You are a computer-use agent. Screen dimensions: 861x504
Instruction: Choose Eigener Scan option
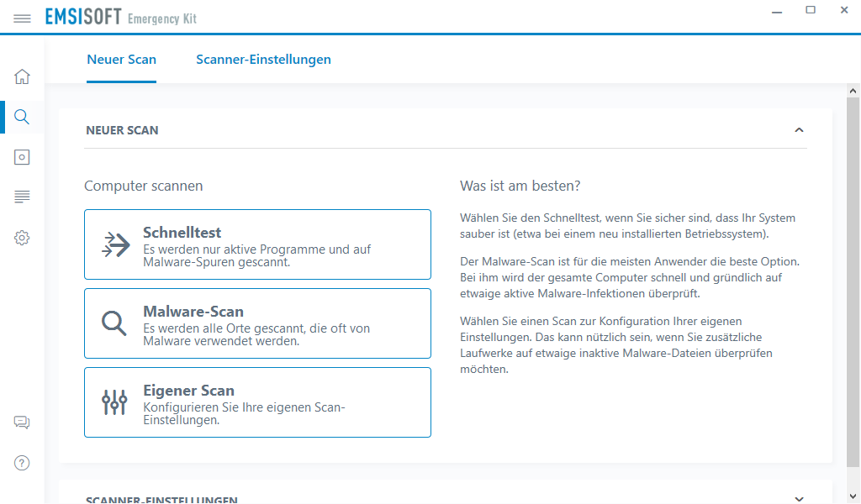[x=257, y=402]
